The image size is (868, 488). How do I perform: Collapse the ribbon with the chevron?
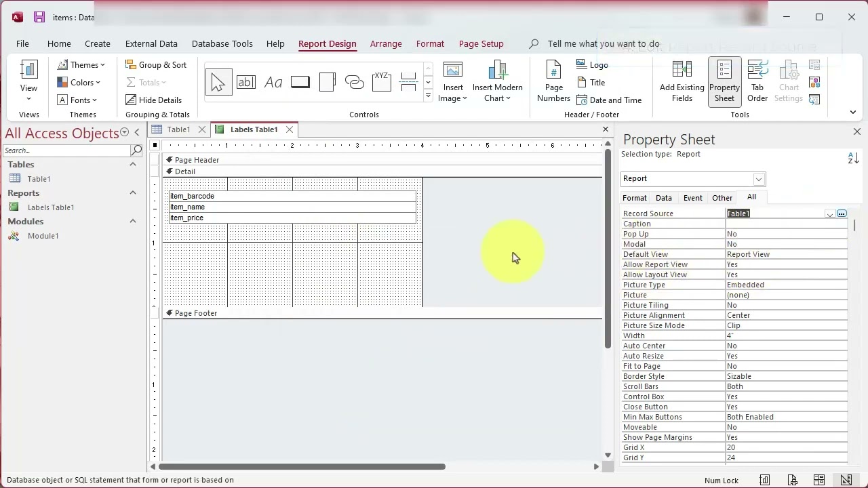coord(853,113)
